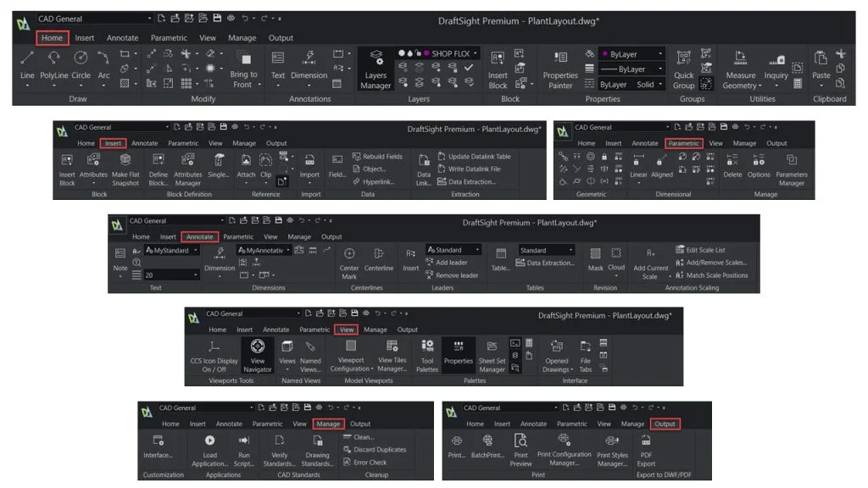Launch the Print Preview
868x488 pixels.
pyautogui.click(x=520, y=447)
